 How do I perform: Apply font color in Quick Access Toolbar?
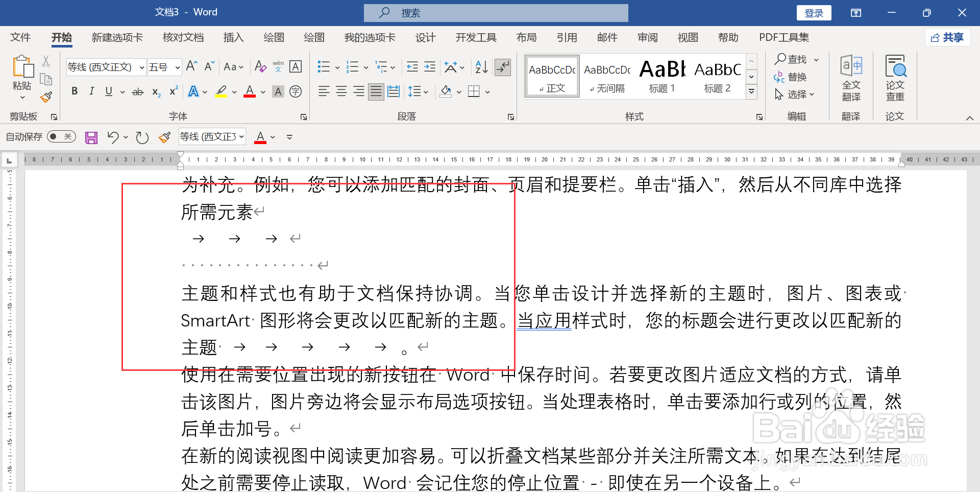(x=260, y=137)
